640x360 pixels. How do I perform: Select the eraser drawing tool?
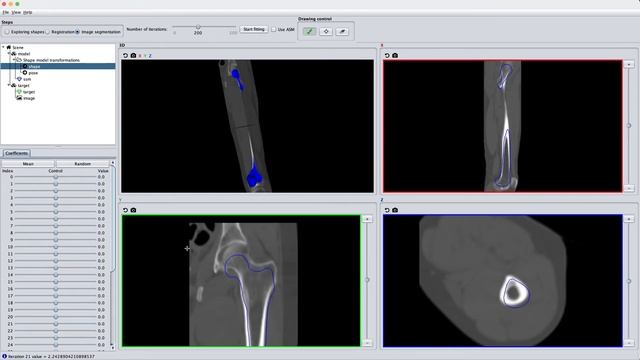342,31
